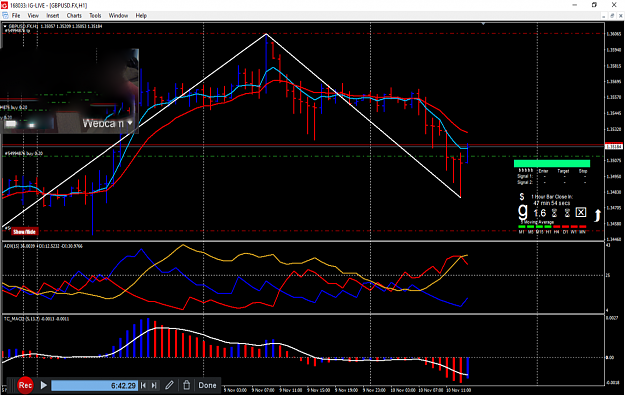Close the inner chart window
This screenshot has width=625, height=395.
[x=620, y=16]
